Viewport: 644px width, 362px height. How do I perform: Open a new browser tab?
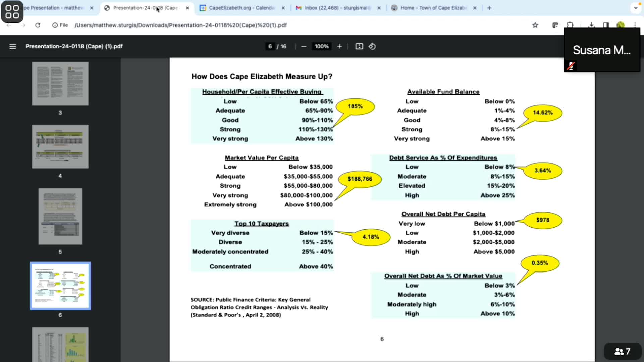[x=489, y=8]
